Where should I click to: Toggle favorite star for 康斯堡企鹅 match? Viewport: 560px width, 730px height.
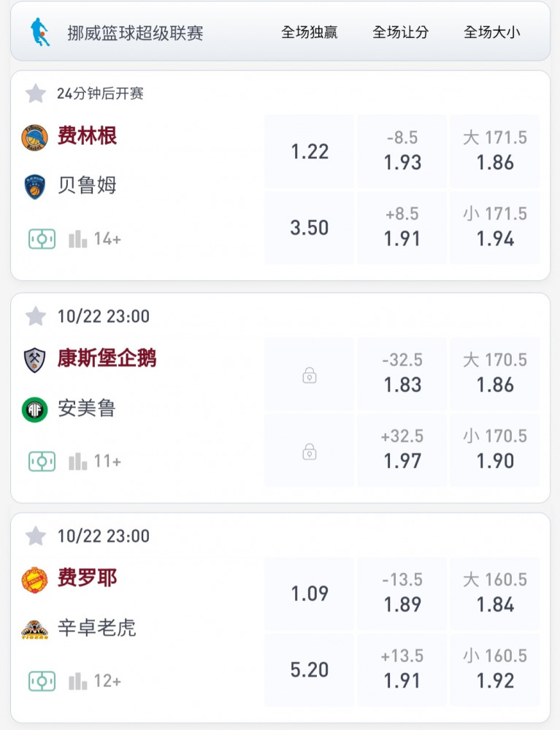35,317
